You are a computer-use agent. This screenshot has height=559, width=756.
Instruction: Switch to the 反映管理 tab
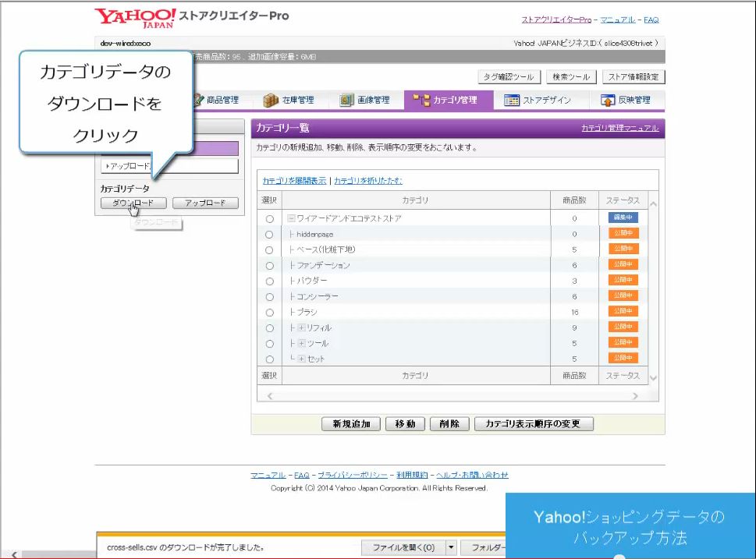[x=626, y=101]
